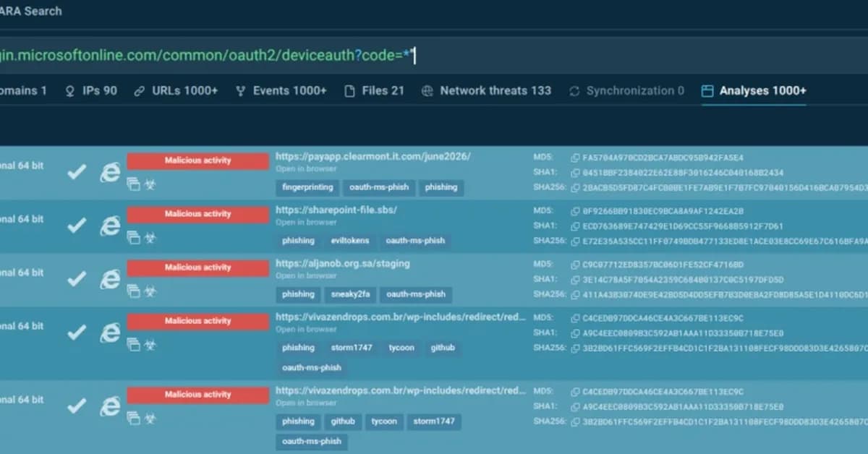Copy MD5 hash starting 0F9266BB via copy icon
This screenshot has height=454, width=868.
tap(575, 211)
